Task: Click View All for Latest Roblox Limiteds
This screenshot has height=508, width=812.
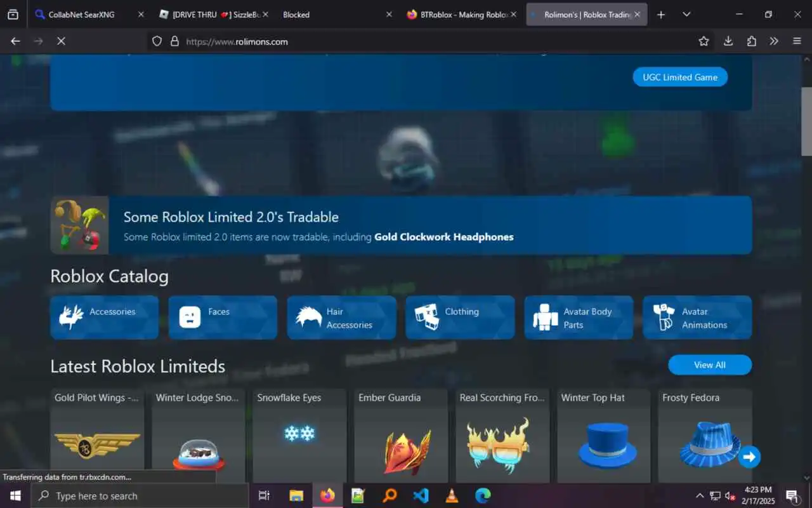Action: tap(710, 365)
